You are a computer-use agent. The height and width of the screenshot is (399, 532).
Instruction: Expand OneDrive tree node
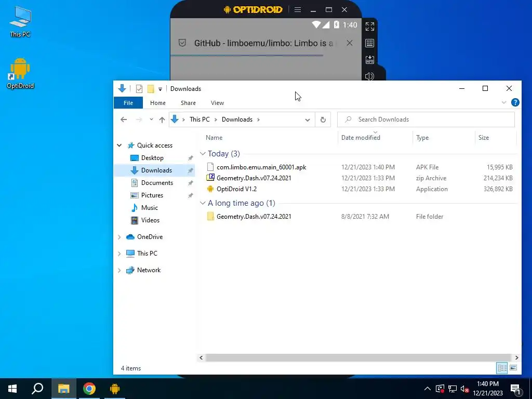(x=119, y=237)
